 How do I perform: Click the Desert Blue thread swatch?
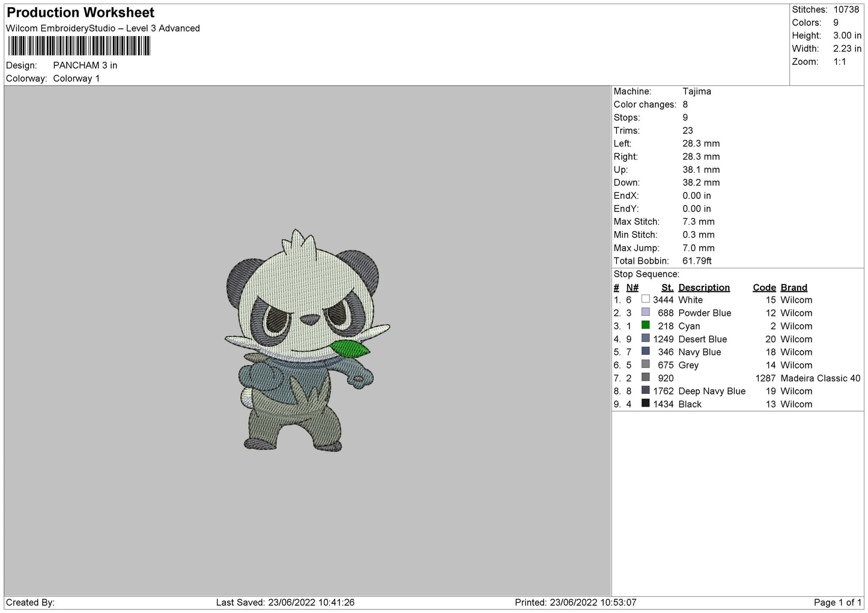(x=645, y=339)
